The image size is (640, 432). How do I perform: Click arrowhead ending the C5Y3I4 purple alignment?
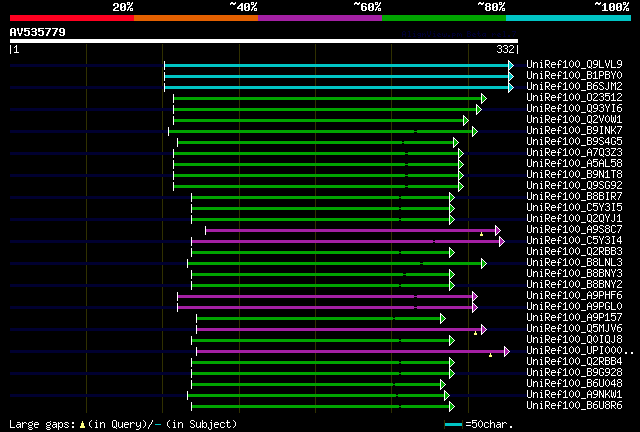coord(502,242)
